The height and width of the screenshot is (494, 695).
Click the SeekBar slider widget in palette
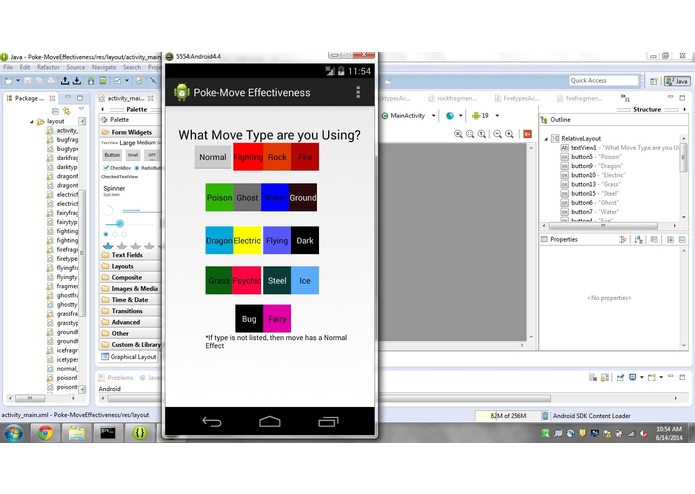[131, 224]
